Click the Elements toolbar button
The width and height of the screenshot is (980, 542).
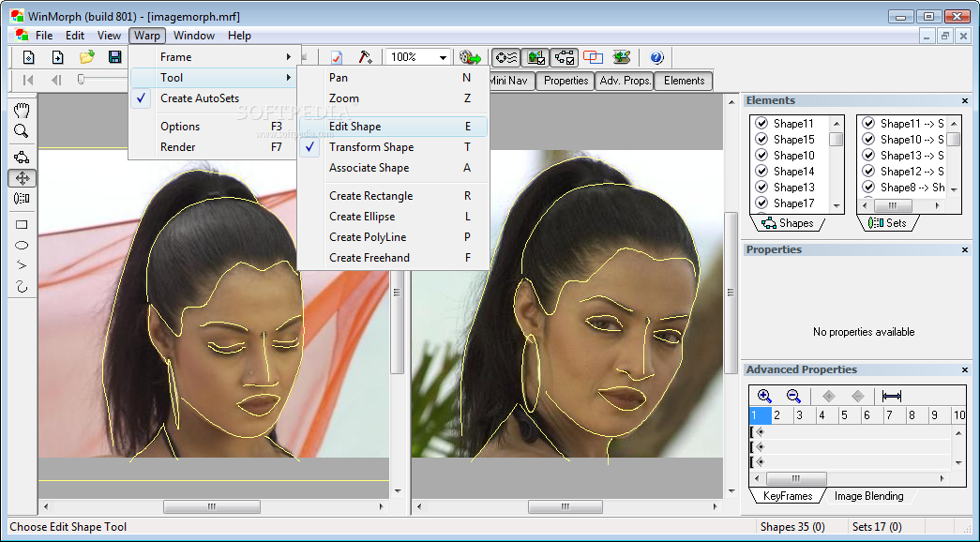pos(684,81)
